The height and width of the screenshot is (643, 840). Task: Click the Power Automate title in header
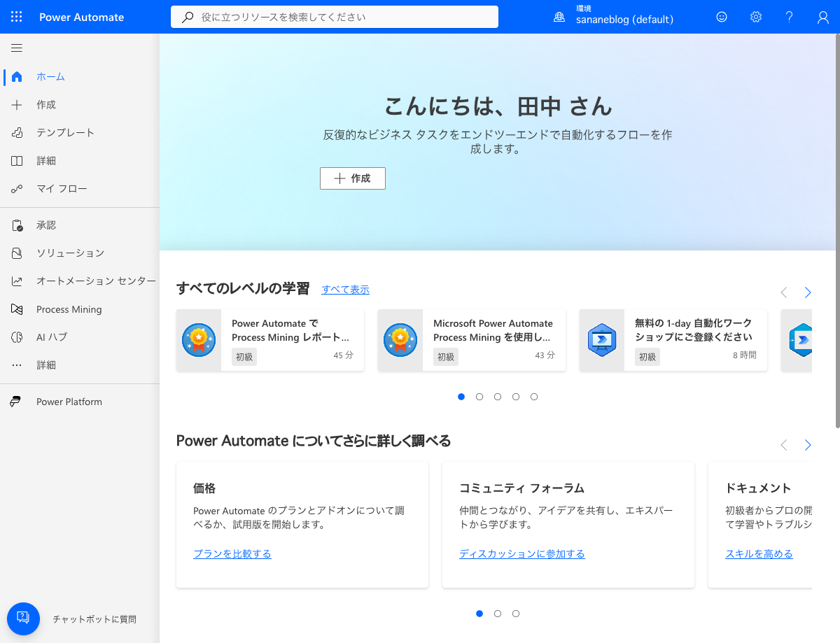81,17
